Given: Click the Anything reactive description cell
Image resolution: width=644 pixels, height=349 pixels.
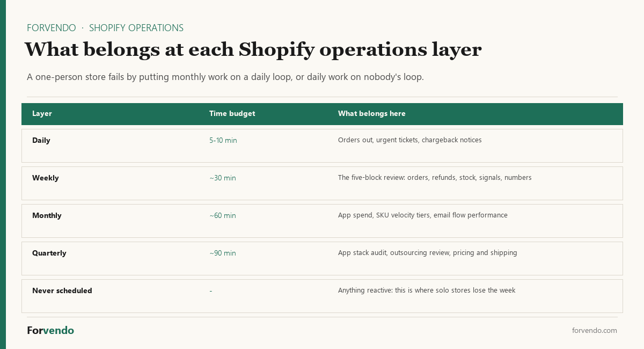Looking at the screenshot, I should pyautogui.click(x=427, y=290).
